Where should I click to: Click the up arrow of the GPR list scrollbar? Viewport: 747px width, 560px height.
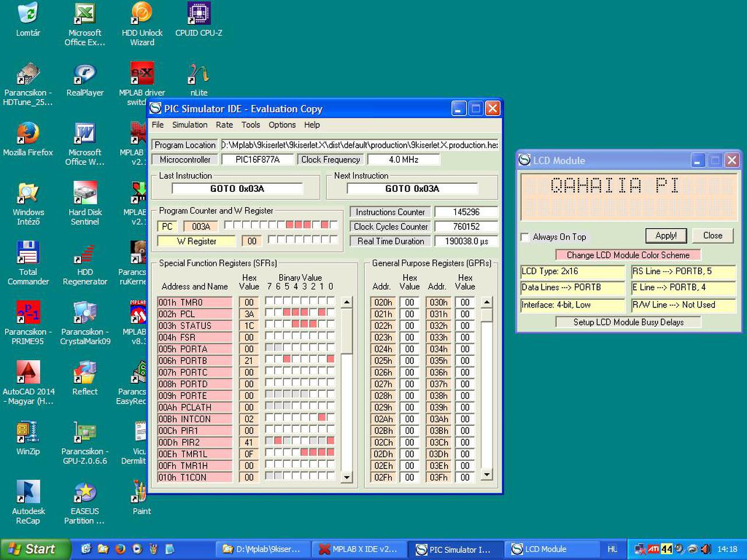(487, 302)
